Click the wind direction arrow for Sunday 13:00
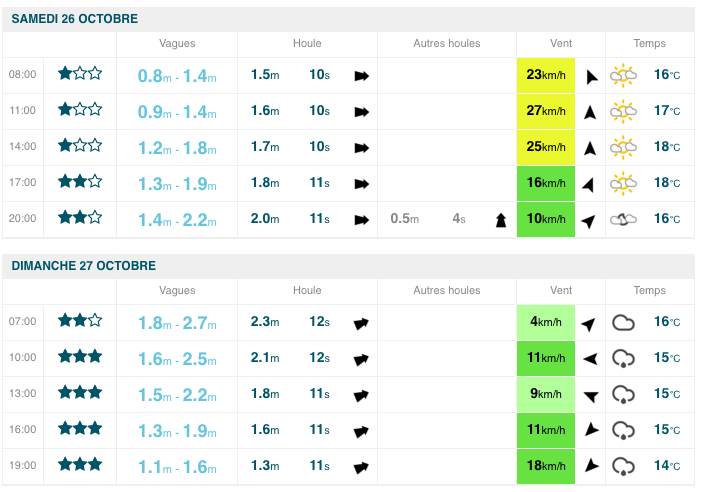Viewport: 704px width, 492px height. pos(590,394)
